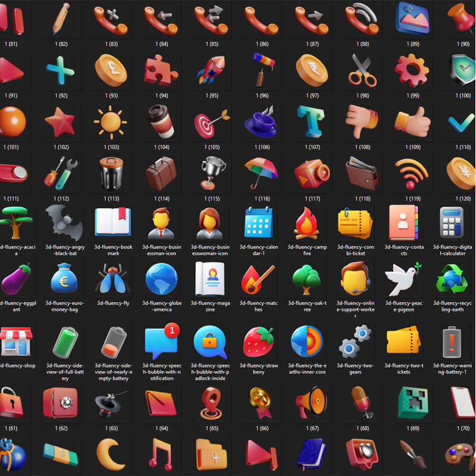Choose the 3d-fluency-two-gears thumbnail
Screen dimensions: 476x476
pyautogui.click(x=355, y=341)
